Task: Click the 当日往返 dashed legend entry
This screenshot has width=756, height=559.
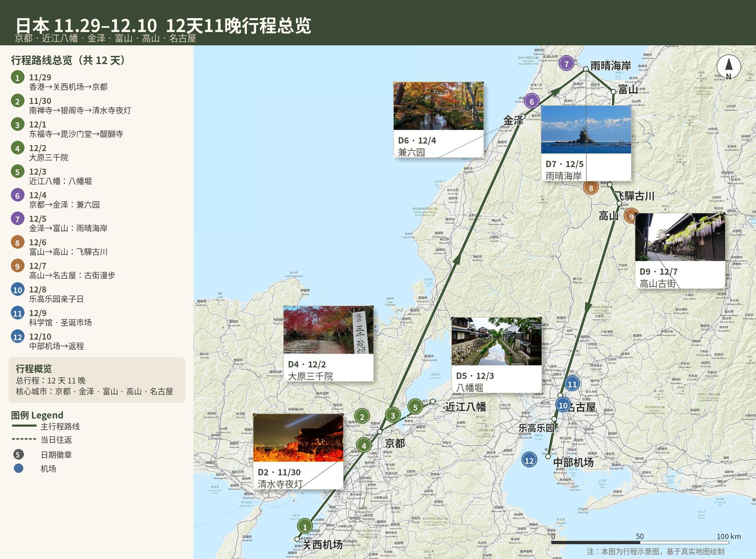Action: pyautogui.click(x=42, y=440)
